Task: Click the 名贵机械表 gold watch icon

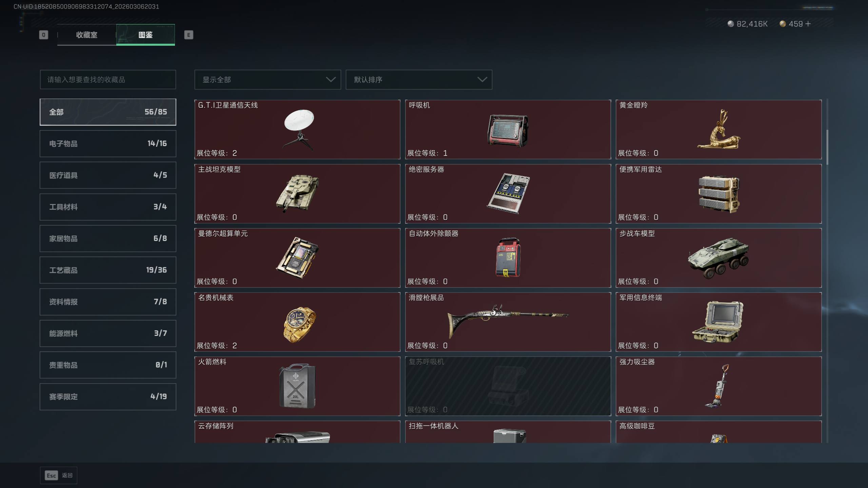Action: tap(299, 324)
